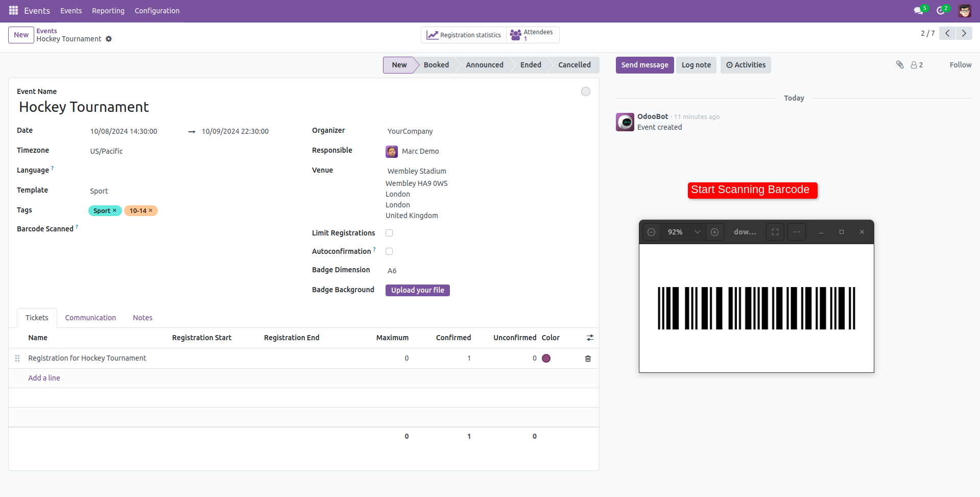Viewport: 980px width, 497px height.
Task: Click Start Scanning Barcode button
Action: [752, 190]
